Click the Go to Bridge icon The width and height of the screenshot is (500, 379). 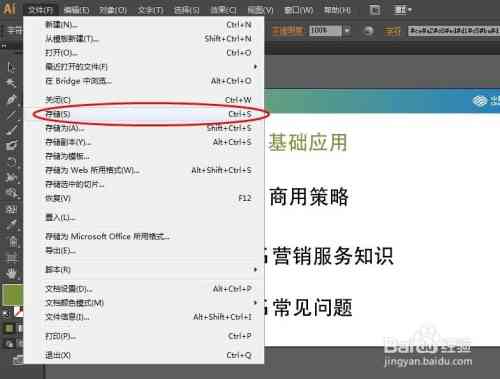(374, 10)
